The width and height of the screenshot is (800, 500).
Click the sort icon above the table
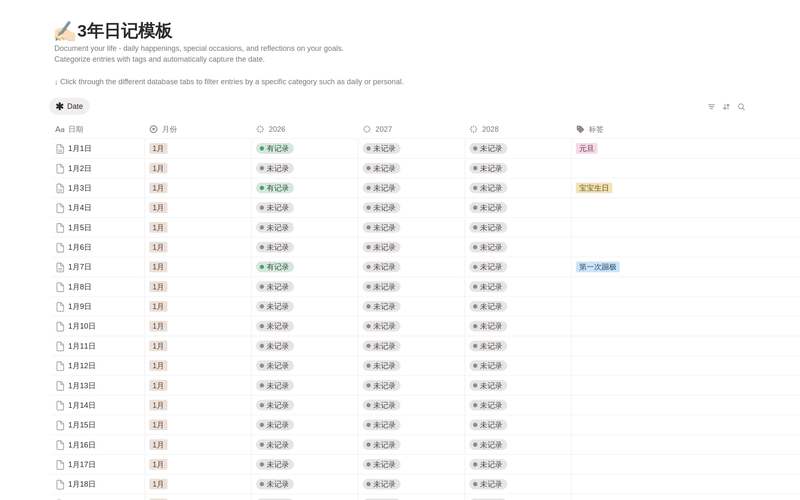pyautogui.click(x=726, y=107)
